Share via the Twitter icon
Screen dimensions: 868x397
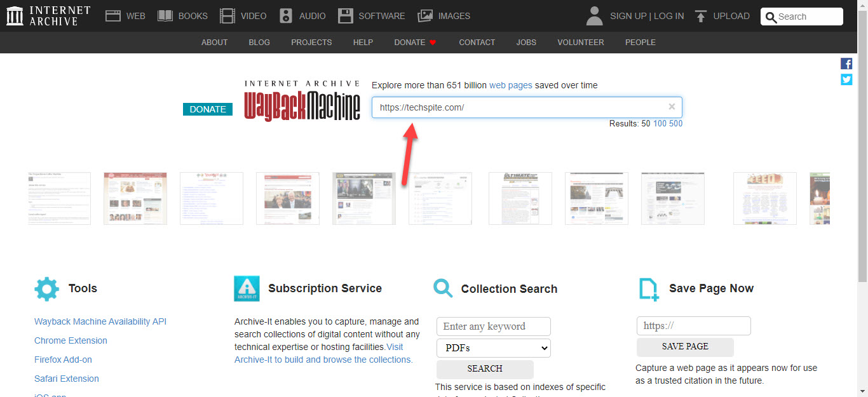(x=846, y=79)
